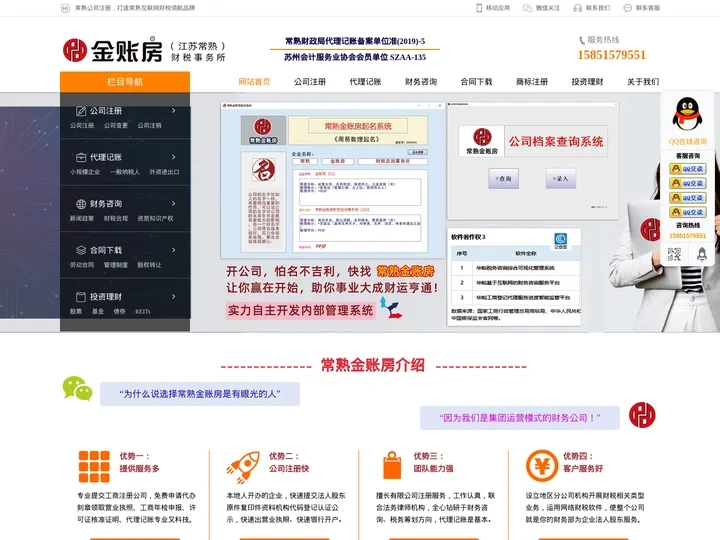Click the 查询 button in banner image
Screen dimensions: 720x540
point(504,179)
